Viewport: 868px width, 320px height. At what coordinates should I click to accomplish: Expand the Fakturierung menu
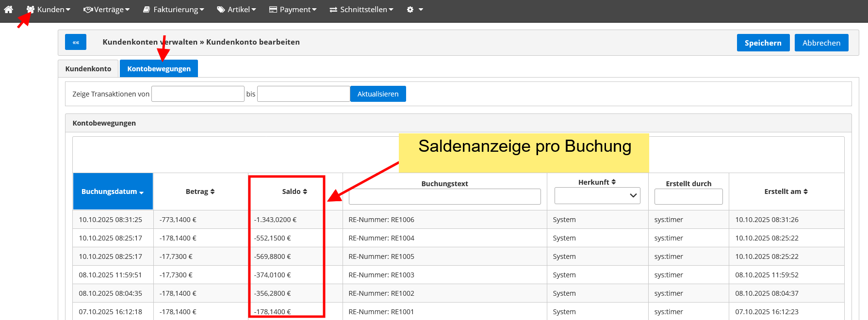(174, 9)
